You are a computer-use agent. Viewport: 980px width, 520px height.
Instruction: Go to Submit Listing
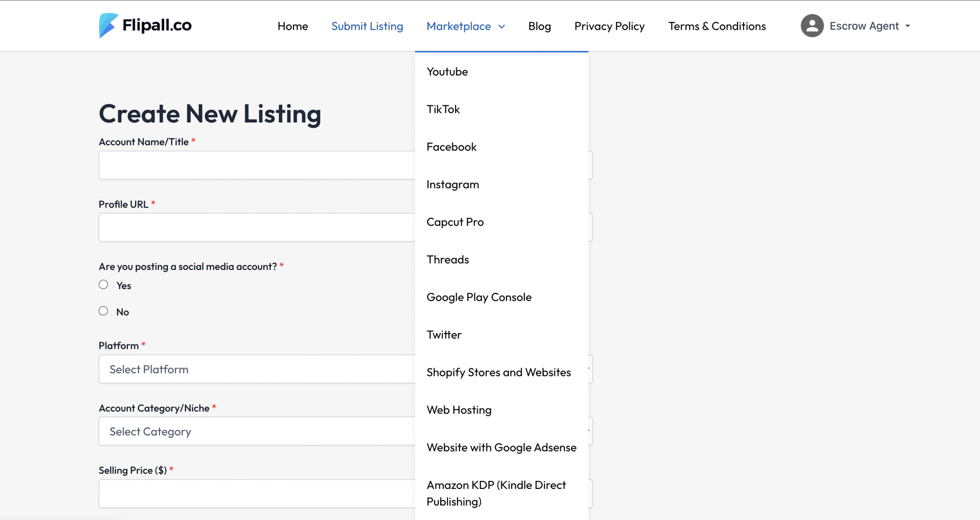[x=367, y=26]
